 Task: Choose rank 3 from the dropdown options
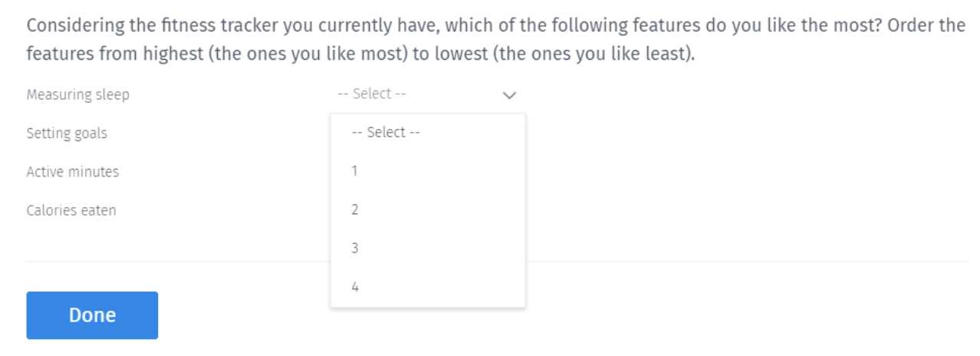tap(355, 248)
